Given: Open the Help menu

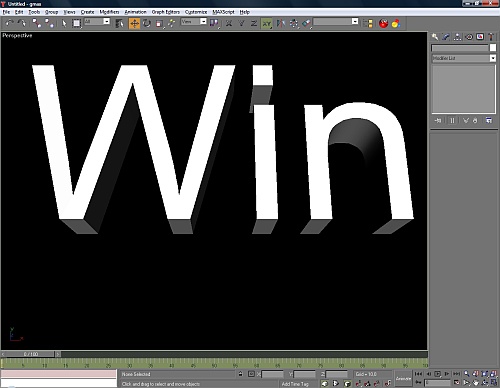Looking at the screenshot, I should point(245,12).
